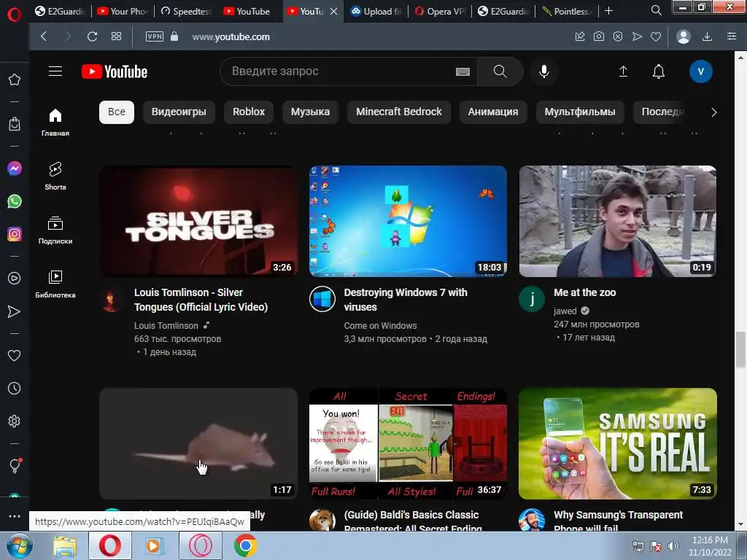Open YouTube hamburger guide menu
This screenshot has width=747, height=560.
(x=55, y=71)
